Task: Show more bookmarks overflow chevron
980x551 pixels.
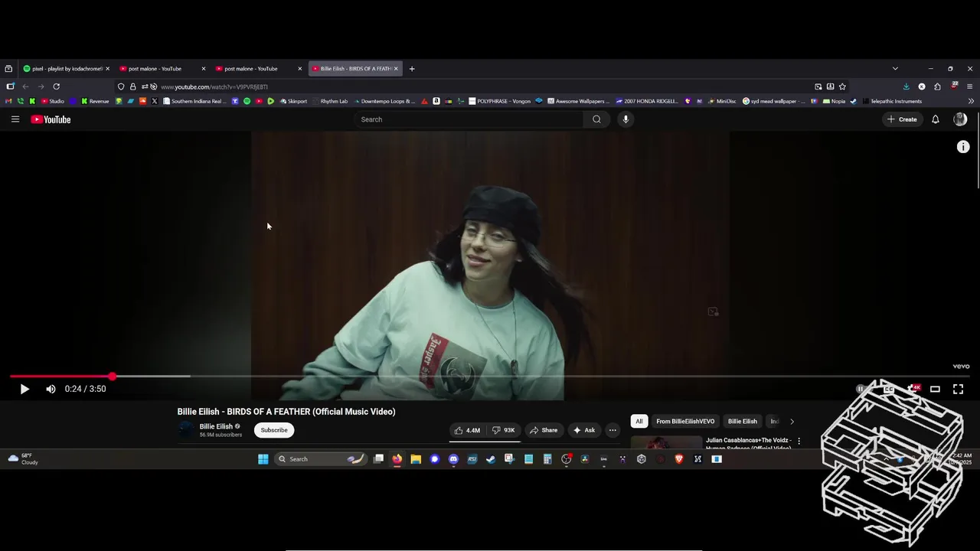Action: coord(971,101)
